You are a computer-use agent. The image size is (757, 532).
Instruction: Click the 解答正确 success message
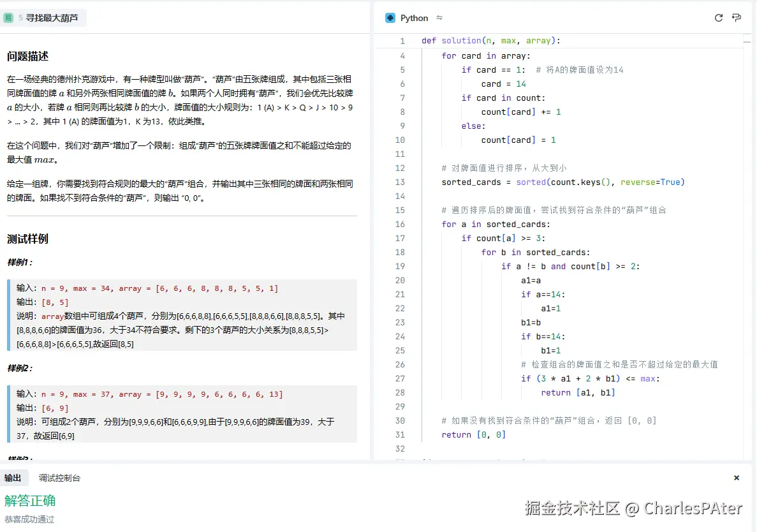point(29,501)
